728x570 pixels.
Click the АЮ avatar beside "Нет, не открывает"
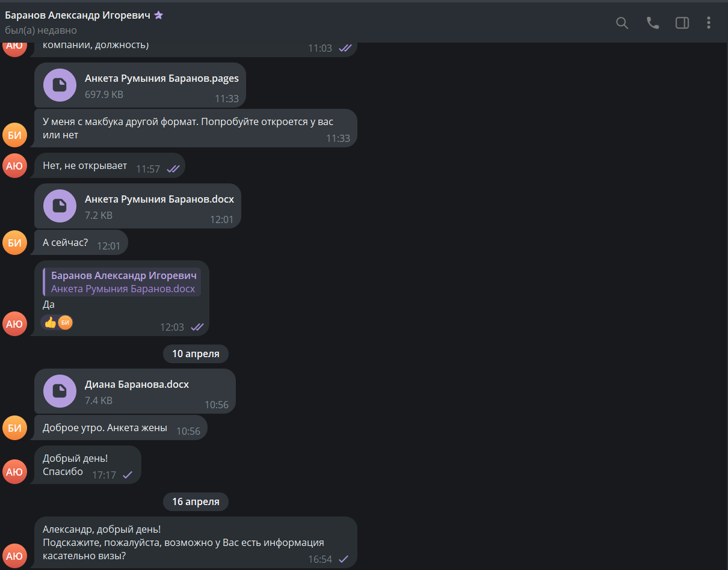(15, 165)
